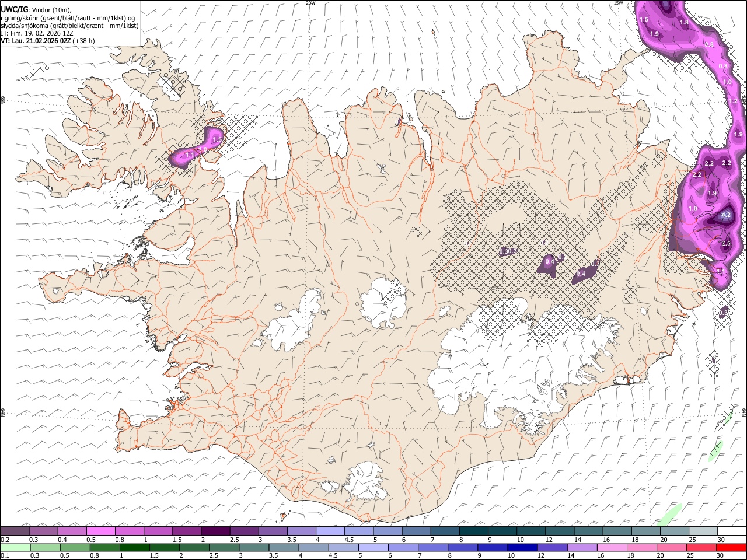
Task: Click the '0.5' label in the upper legend
Action: click(x=90, y=540)
